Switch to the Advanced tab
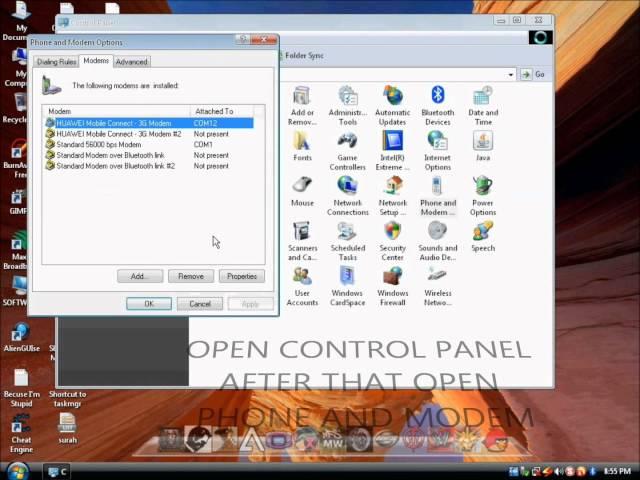The width and height of the screenshot is (640, 480). [x=131, y=62]
